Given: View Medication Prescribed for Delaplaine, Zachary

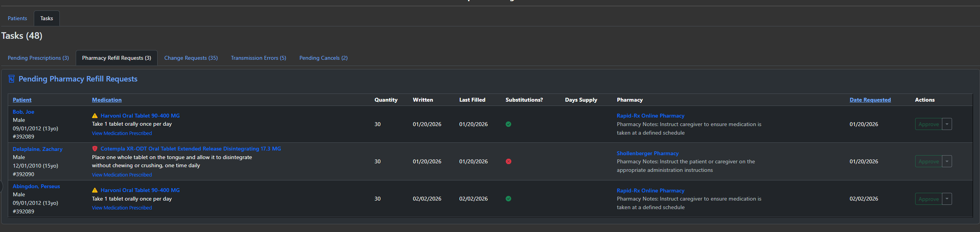Looking at the screenshot, I should 122,175.
